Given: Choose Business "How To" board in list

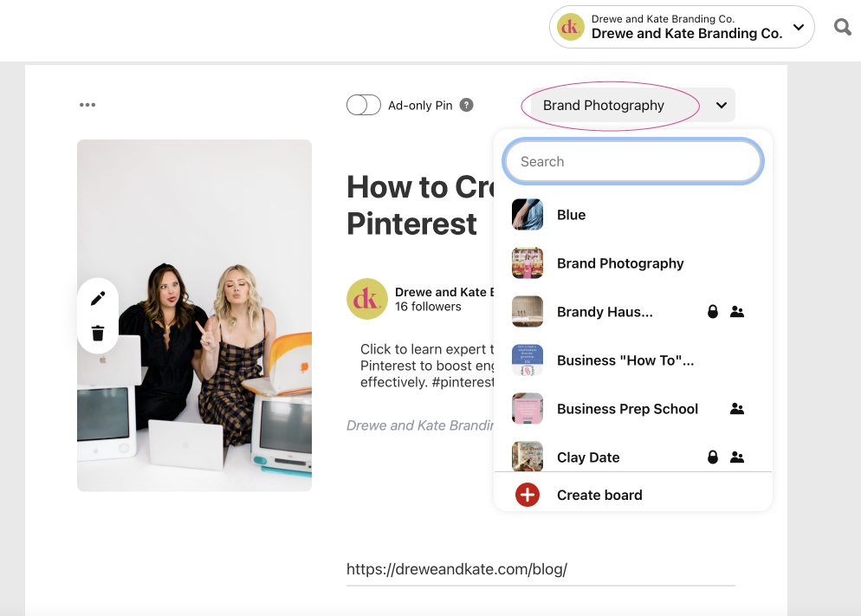Looking at the screenshot, I should pos(625,360).
